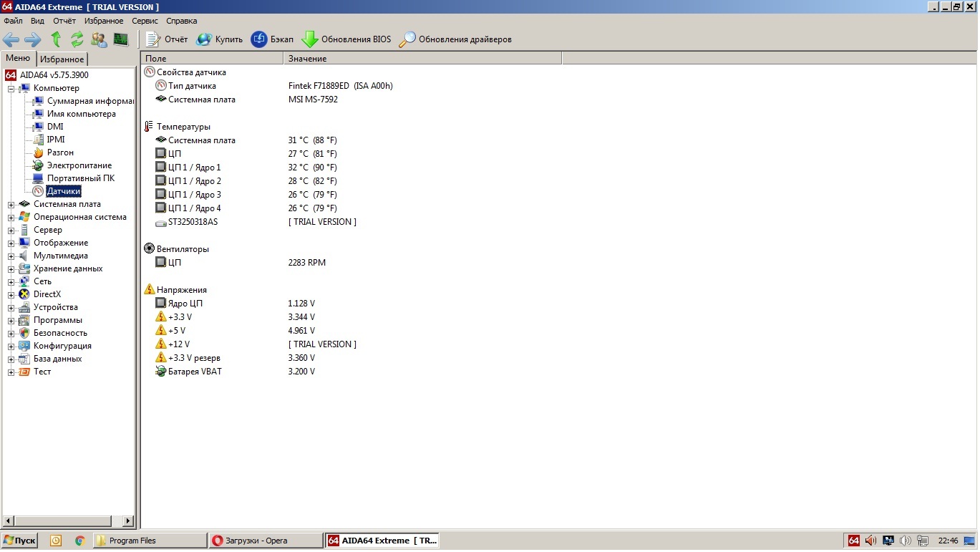The width and height of the screenshot is (980, 552).
Task: Open the Избранное menu in the menu bar
Action: pyautogui.click(x=104, y=21)
